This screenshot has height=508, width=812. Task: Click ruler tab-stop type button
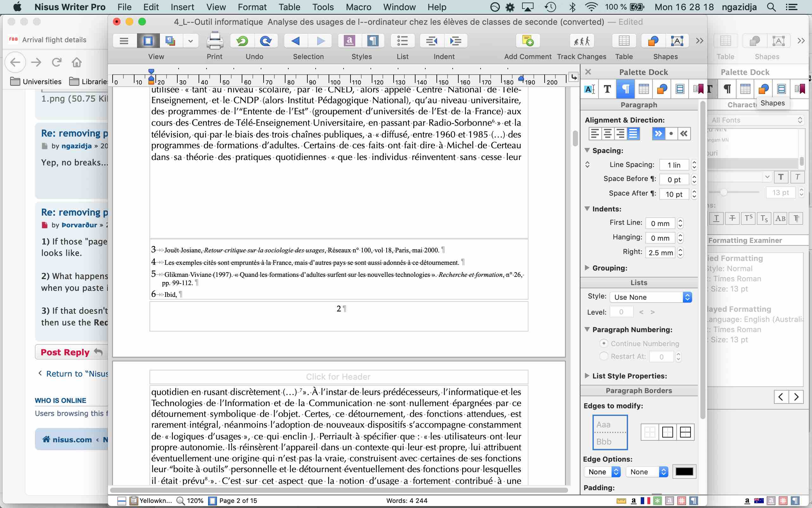574,77
